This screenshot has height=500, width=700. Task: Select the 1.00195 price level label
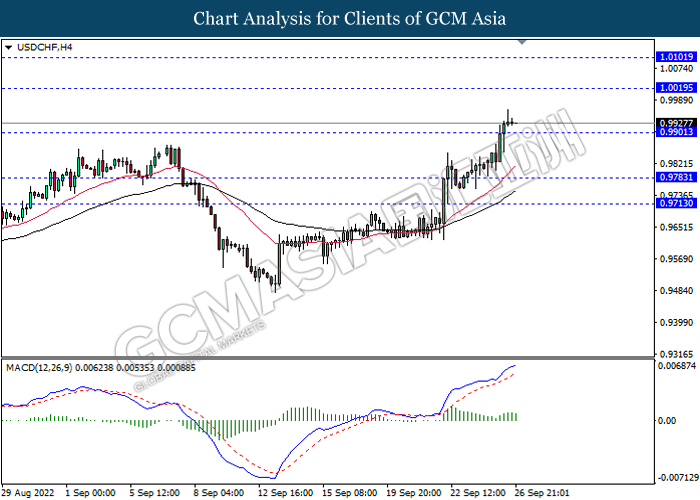[x=676, y=88]
